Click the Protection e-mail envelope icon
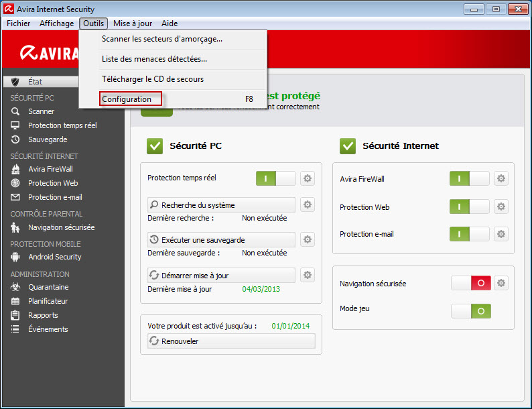The image size is (532, 409). 15,197
